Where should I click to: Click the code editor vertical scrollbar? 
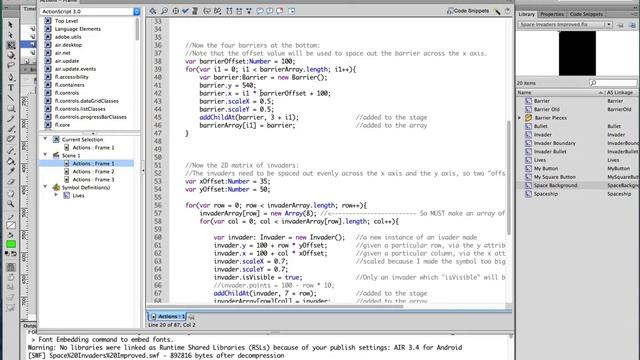pos(509,177)
